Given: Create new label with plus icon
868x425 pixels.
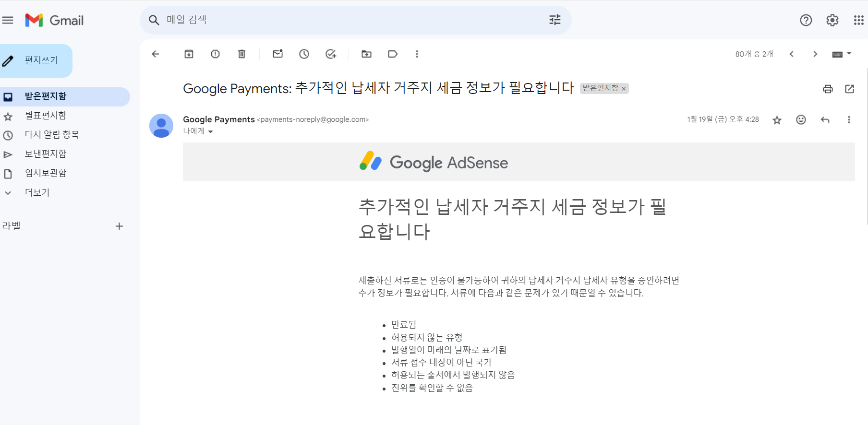Looking at the screenshot, I should 119,226.
